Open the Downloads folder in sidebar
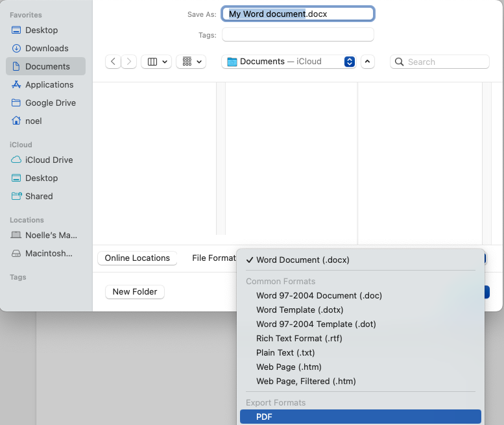504x425 pixels. [45, 48]
